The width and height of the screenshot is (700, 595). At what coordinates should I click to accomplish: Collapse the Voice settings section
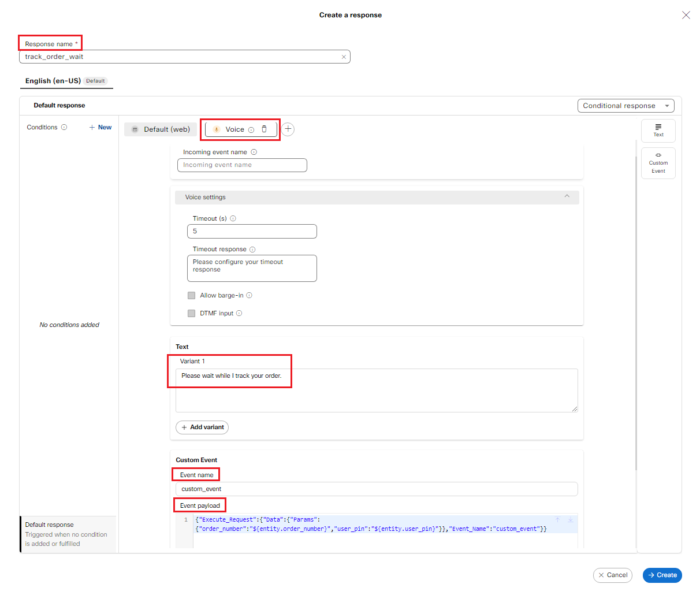click(x=567, y=197)
